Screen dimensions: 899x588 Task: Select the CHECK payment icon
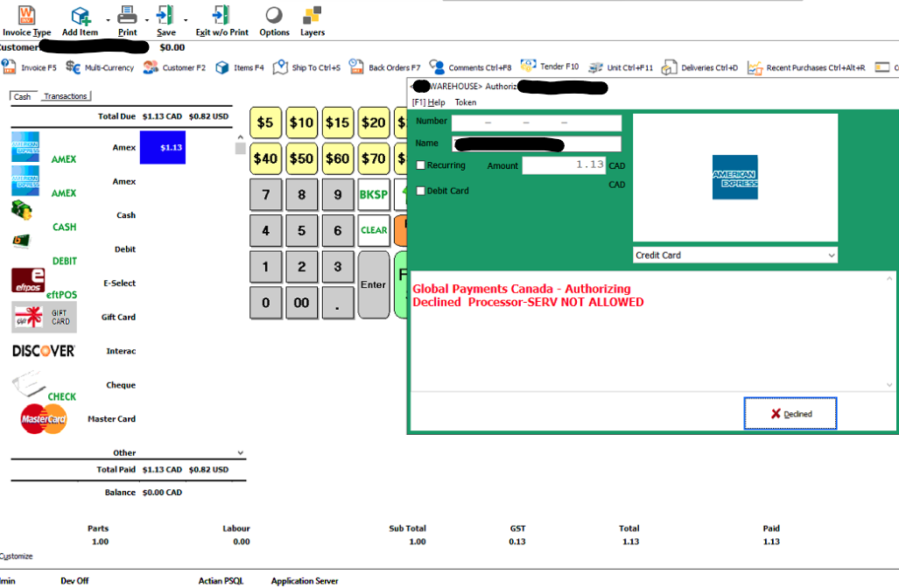pos(29,383)
